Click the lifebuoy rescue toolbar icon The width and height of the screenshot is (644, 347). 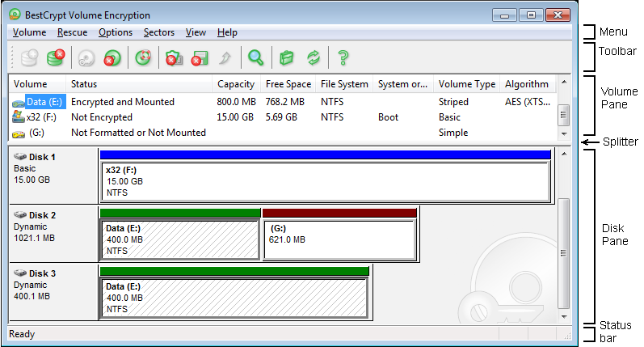click(143, 57)
